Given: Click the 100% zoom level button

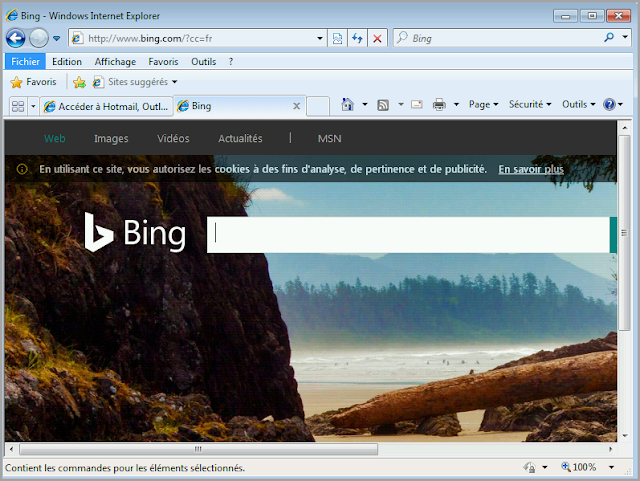Looking at the screenshot, I should (579, 467).
